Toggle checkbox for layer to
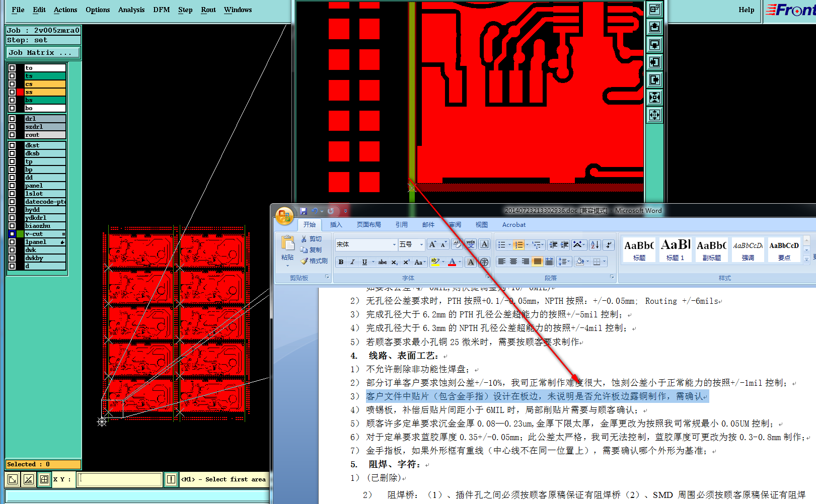This screenshot has width=816, height=504. coord(12,68)
